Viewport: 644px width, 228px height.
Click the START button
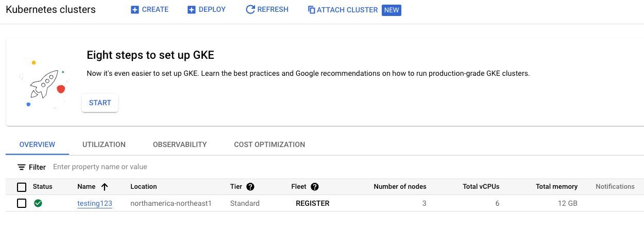click(100, 103)
